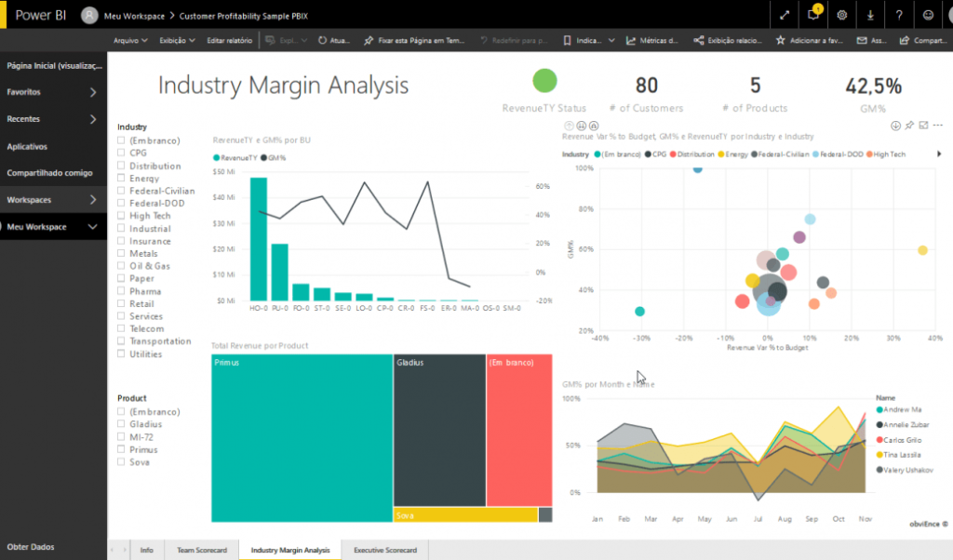
Task: Open the Exibição dropdown menu
Action: click(x=177, y=40)
